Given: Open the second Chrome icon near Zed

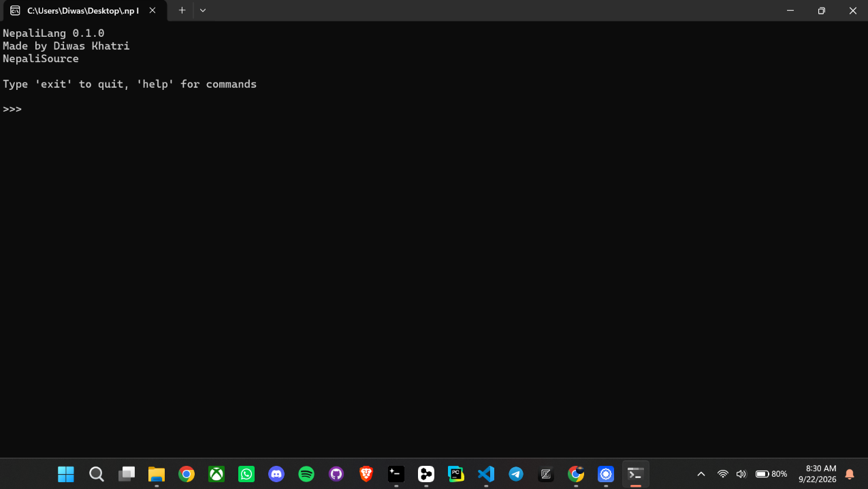Looking at the screenshot, I should coord(576,474).
